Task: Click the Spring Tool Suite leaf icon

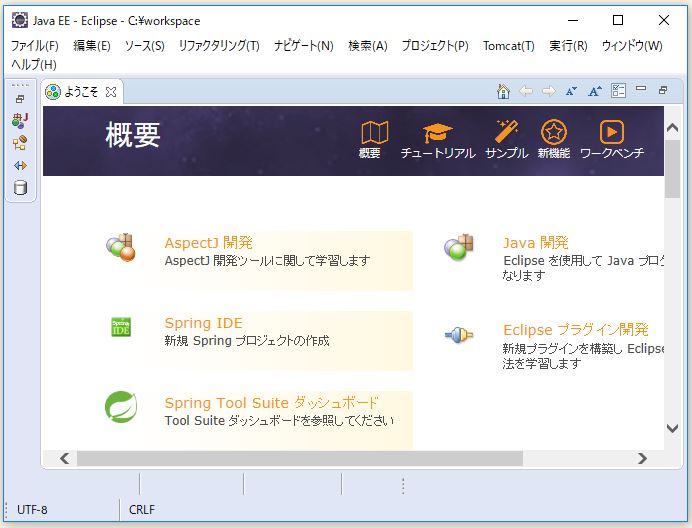Action: coord(121,407)
